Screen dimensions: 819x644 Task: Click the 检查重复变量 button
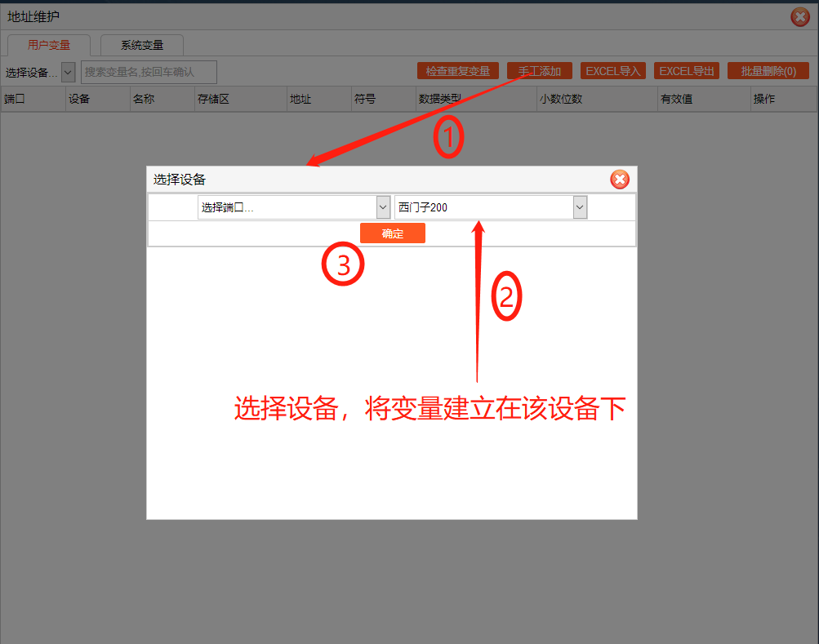point(457,71)
